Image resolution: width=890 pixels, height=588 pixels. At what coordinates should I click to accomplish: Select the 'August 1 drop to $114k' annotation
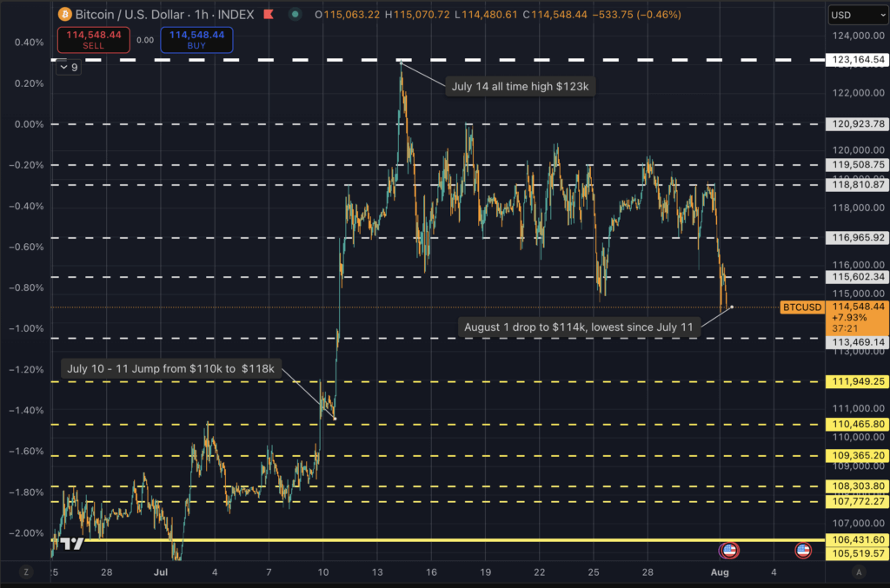(x=578, y=327)
